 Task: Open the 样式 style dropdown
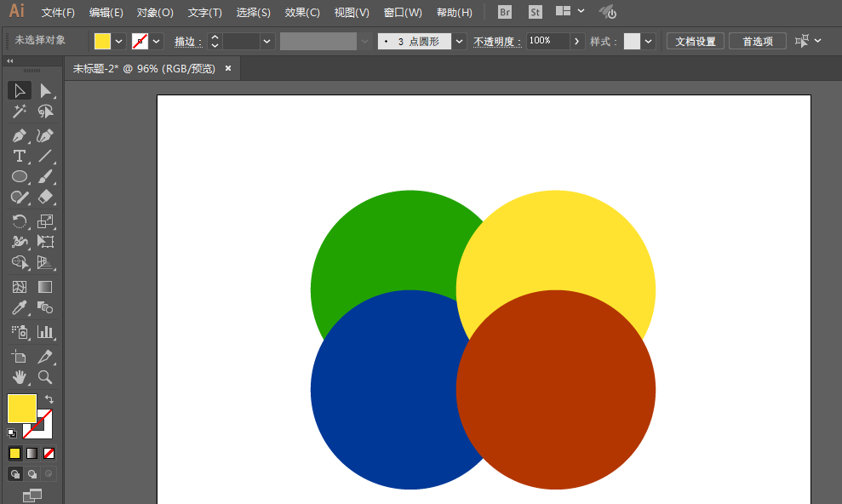tap(649, 42)
